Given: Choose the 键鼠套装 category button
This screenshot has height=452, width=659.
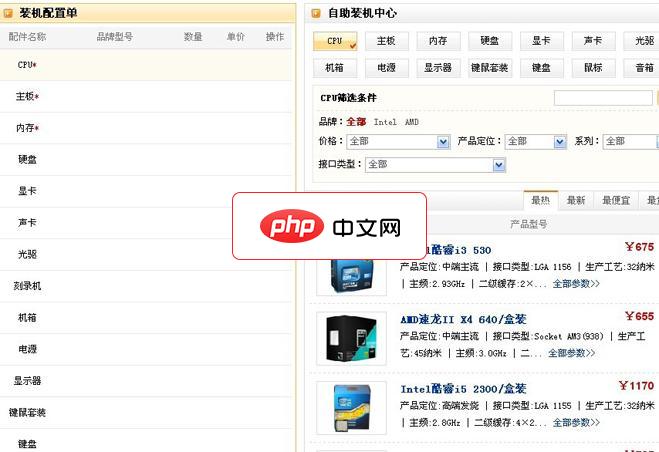Looking at the screenshot, I should (x=490, y=68).
